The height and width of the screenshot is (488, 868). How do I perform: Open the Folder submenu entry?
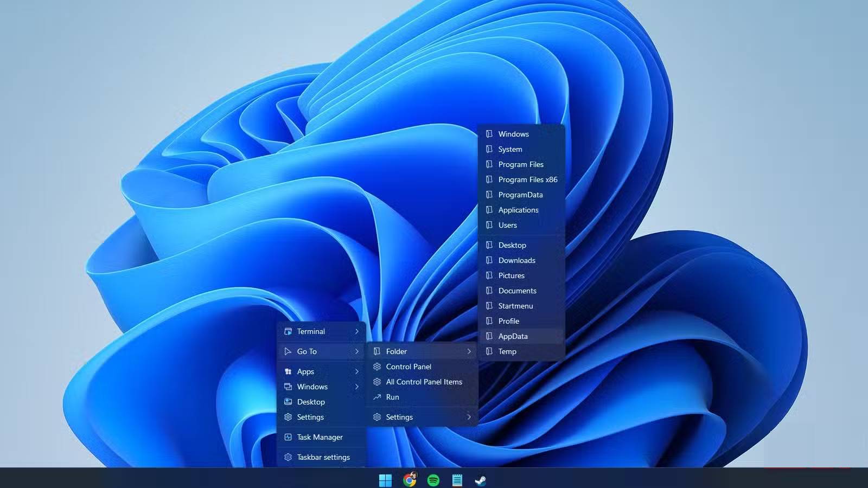click(397, 351)
